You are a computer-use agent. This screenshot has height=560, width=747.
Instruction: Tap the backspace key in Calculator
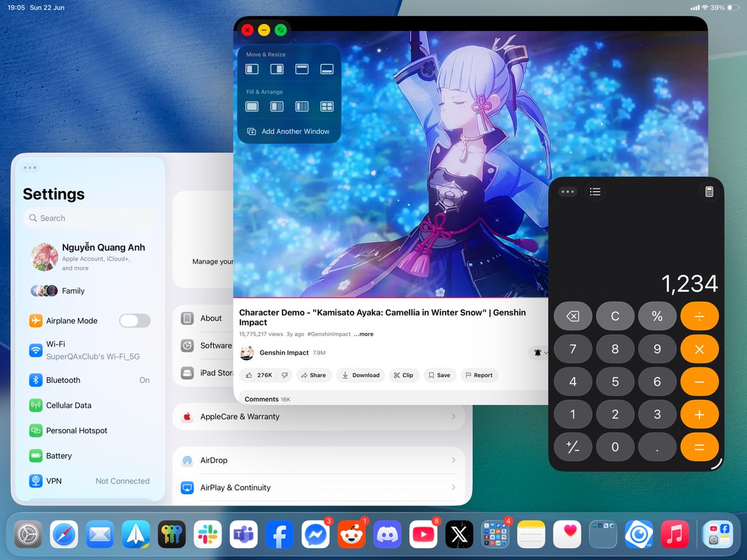[573, 316]
